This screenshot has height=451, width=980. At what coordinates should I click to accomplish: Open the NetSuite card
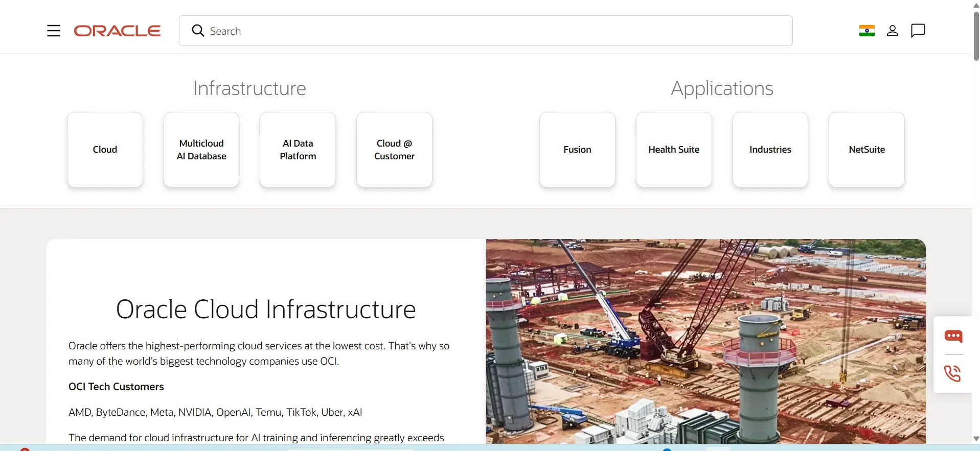(x=867, y=150)
